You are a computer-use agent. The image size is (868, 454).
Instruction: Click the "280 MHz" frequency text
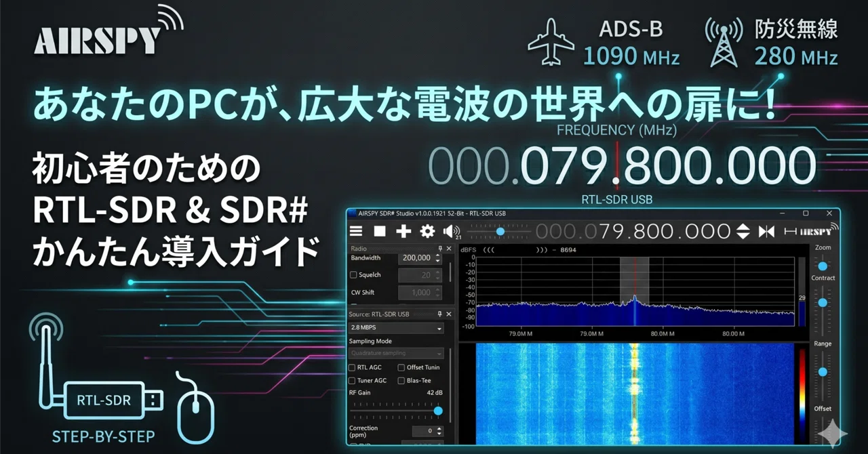pos(796,57)
